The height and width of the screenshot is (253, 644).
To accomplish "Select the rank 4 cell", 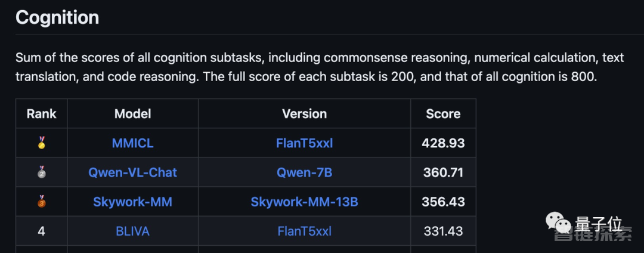I will pos(42,232).
